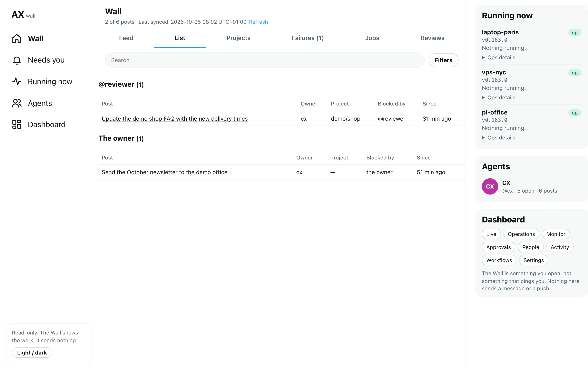The image size is (588, 368).
Task: Click the demo/shop project cell
Action: (x=345, y=119)
